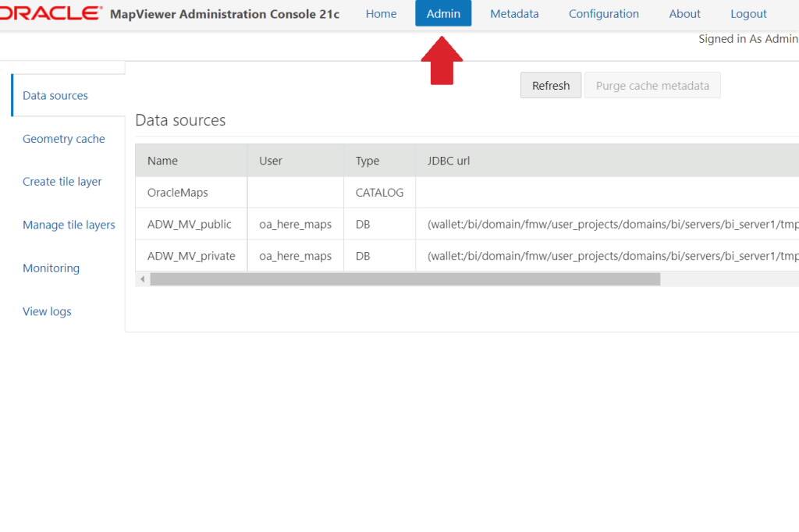Go to the Home page

point(381,13)
